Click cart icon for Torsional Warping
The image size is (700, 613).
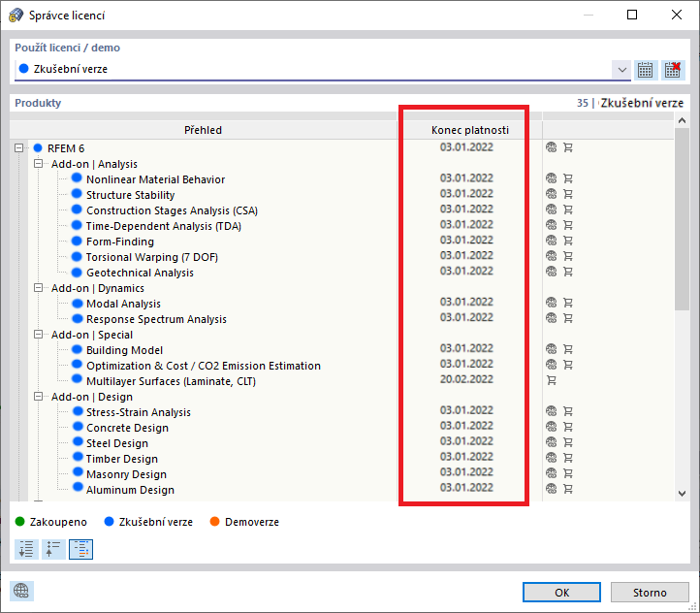tap(568, 256)
